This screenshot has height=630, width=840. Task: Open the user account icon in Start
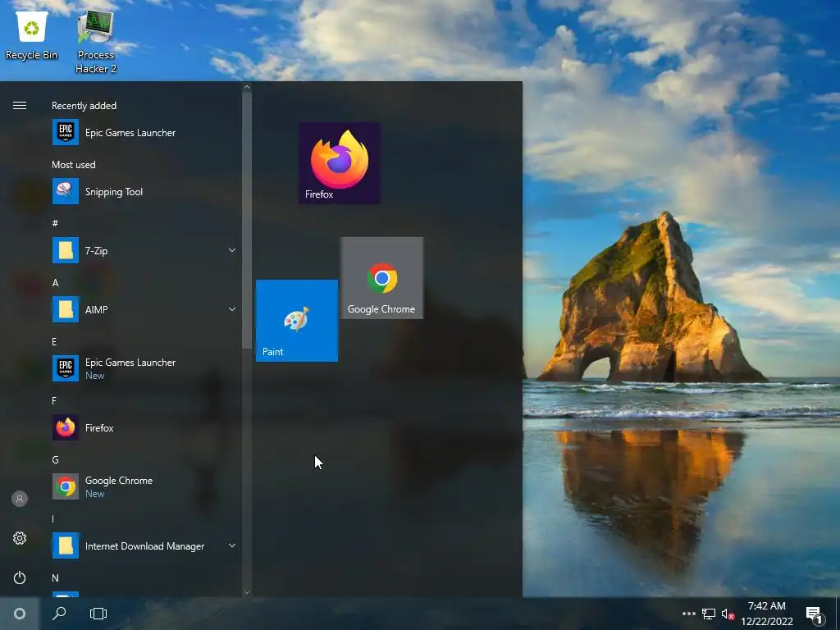[20, 499]
